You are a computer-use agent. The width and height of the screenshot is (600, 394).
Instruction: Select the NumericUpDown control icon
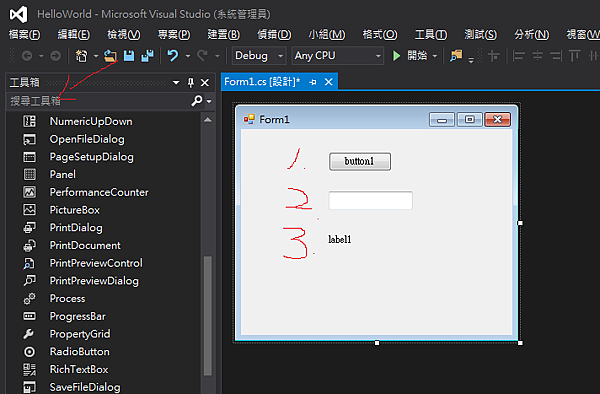click(29, 121)
